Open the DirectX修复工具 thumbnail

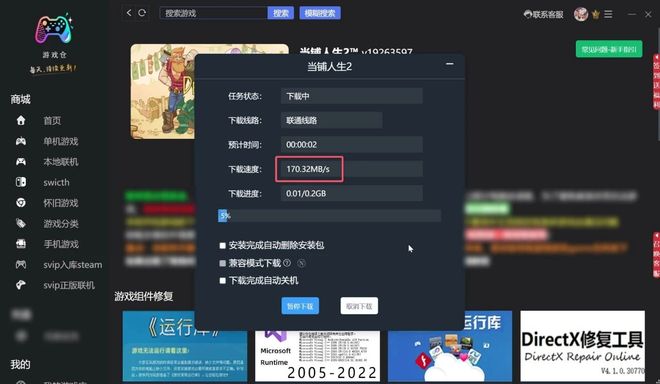coord(583,346)
